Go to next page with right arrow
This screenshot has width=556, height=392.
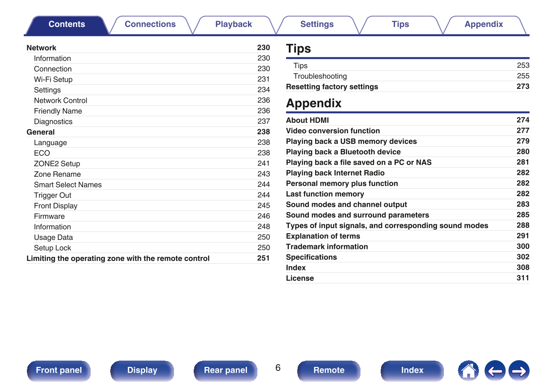(519, 371)
